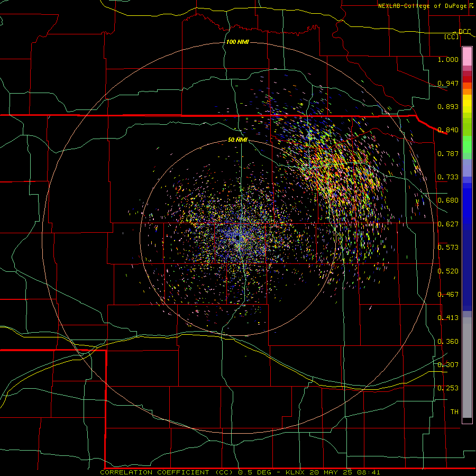This screenshot has width=476, height=476.
Task: Click the 0.467 legend value
Action: coord(448,295)
